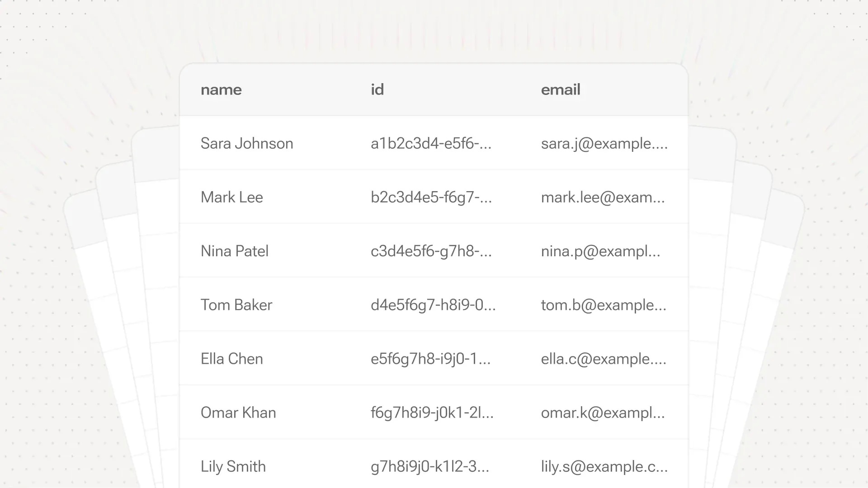Click the id starting with f6g7h8i9
Viewport: 868px width, 488px height.
432,413
